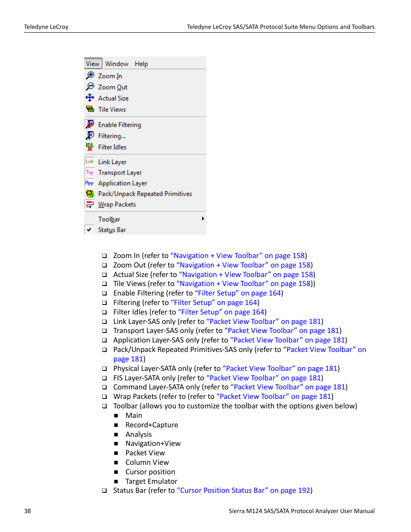Follow the Zoom In Navigation + View Toolbar link
The width and height of the screenshot is (411, 532).
click(x=238, y=255)
